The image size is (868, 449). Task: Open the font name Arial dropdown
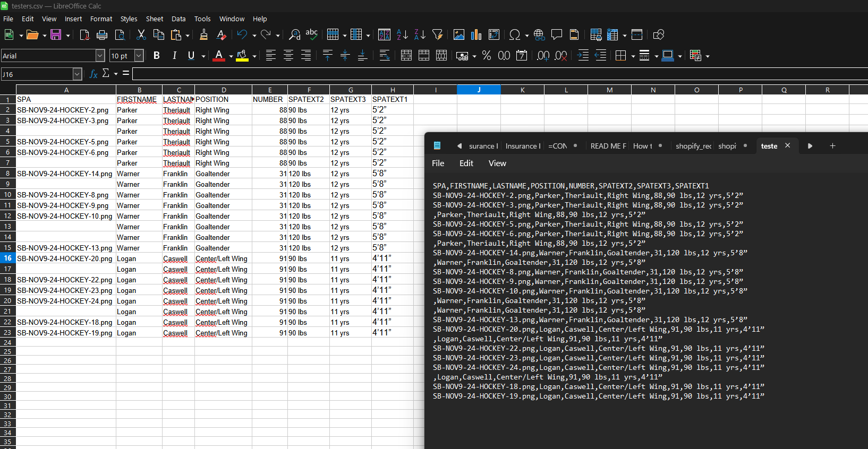pos(100,56)
